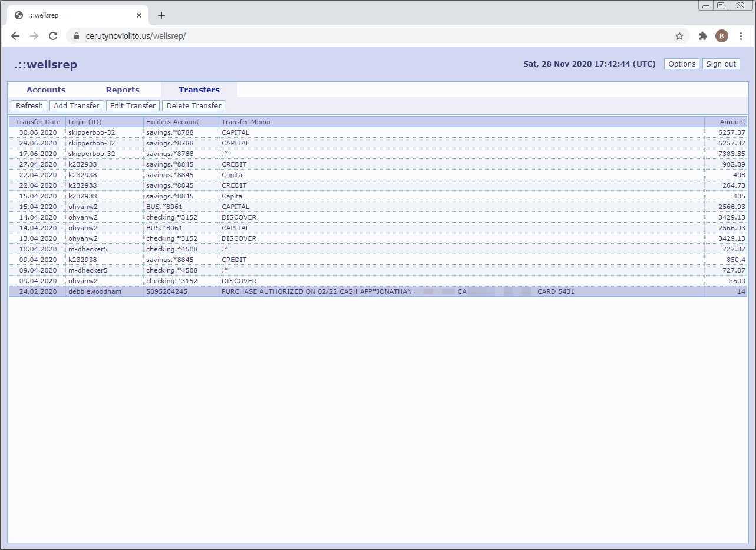Click the profile avatar B
This screenshot has height=550, width=756.
coord(722,36)
